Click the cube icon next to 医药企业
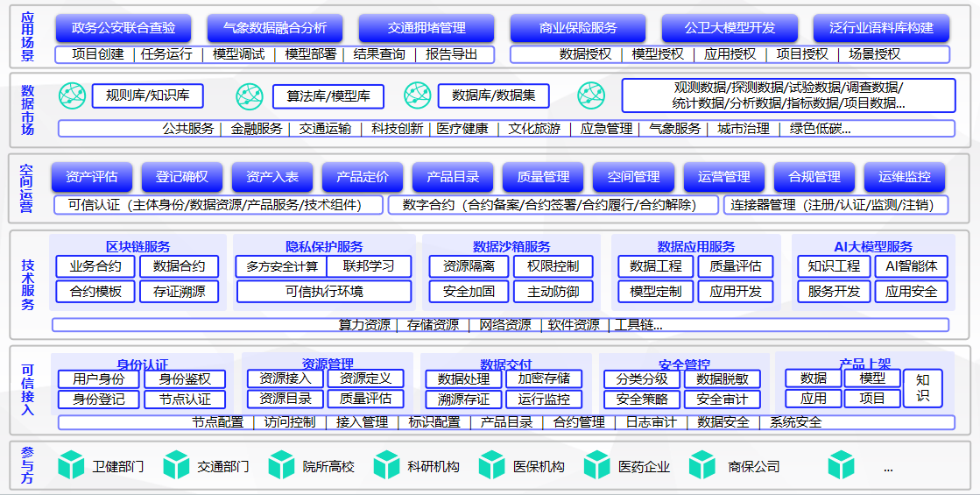This screenshot has height=495, width=980. point(597,465)
